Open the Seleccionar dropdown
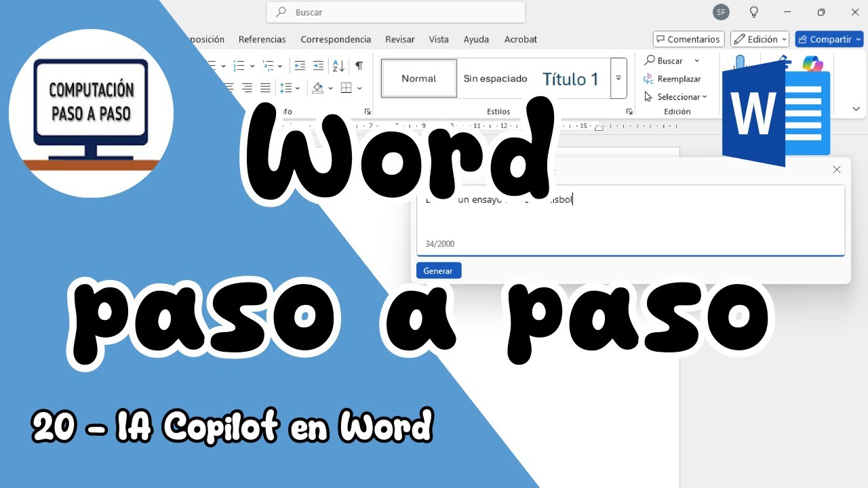 coord(675,97)
